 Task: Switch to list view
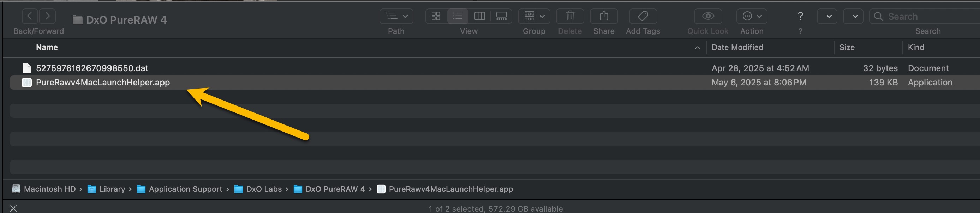pyautogui.click(x=458, y=16)
